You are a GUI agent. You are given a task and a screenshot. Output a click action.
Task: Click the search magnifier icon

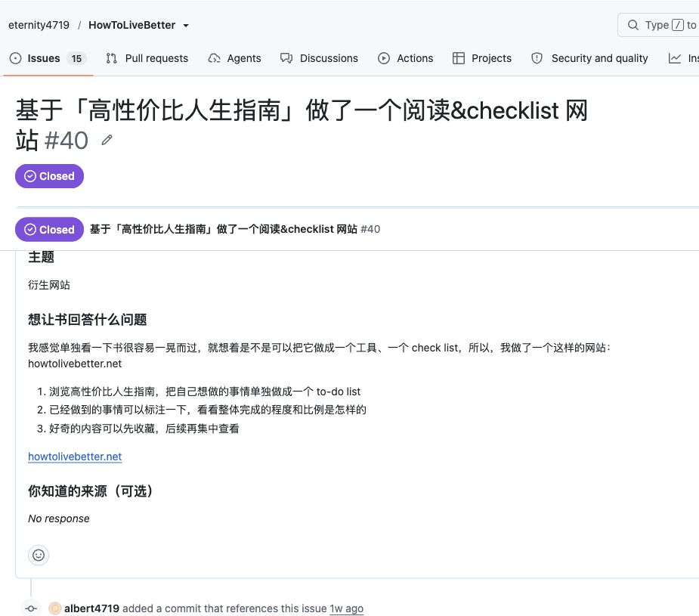pos(633,25)
